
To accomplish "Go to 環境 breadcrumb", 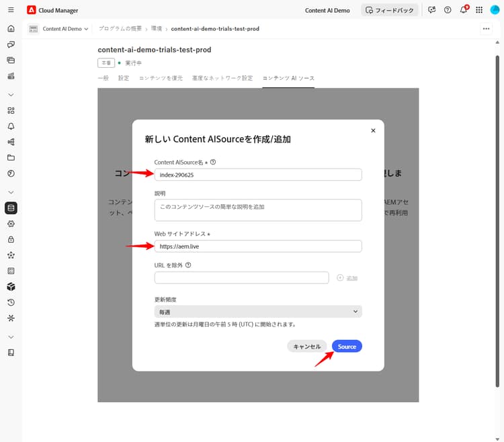I will 157,29.
